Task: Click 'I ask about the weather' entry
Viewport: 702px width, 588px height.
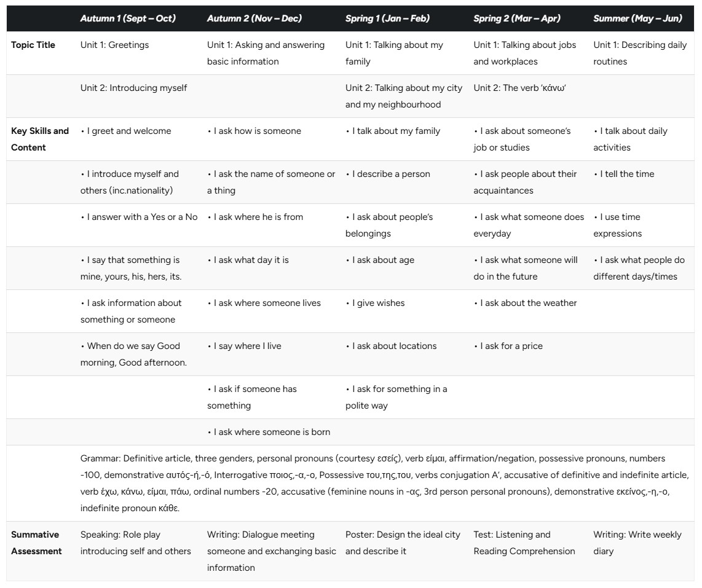Action: click(x=525, y=303)
